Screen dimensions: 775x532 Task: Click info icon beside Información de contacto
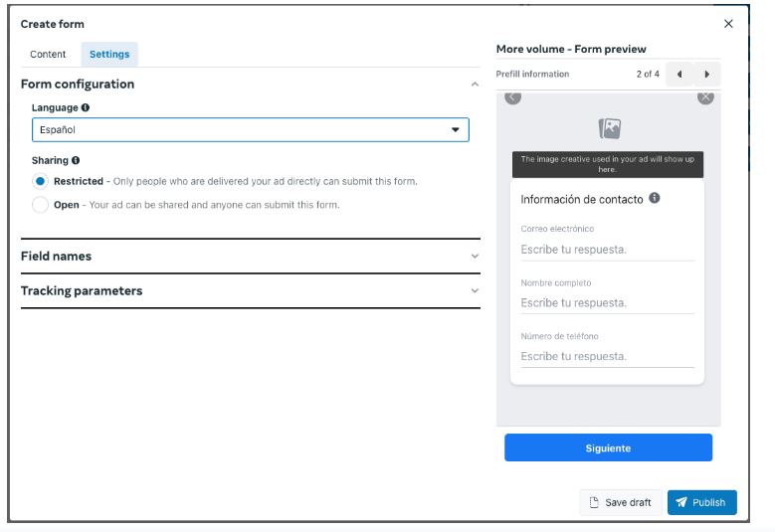pos(655,198)
